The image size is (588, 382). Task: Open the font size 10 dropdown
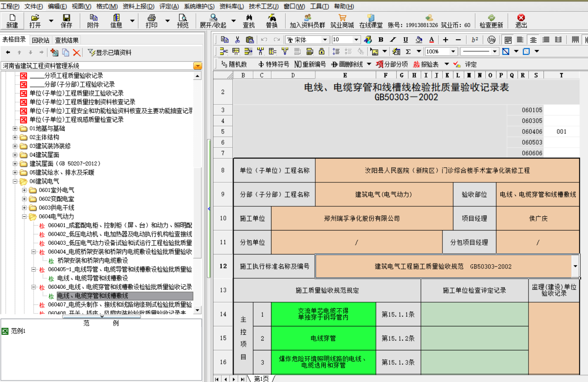pos(356,40)
